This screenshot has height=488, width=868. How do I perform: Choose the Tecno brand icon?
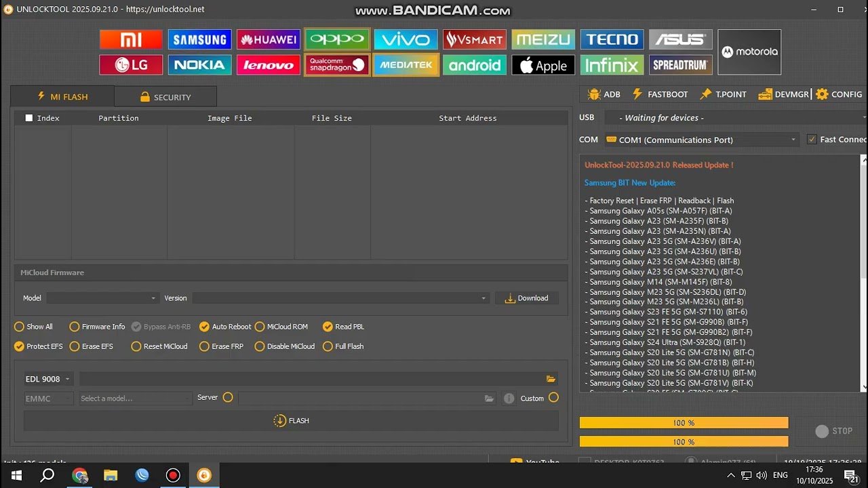click(612, 39)
